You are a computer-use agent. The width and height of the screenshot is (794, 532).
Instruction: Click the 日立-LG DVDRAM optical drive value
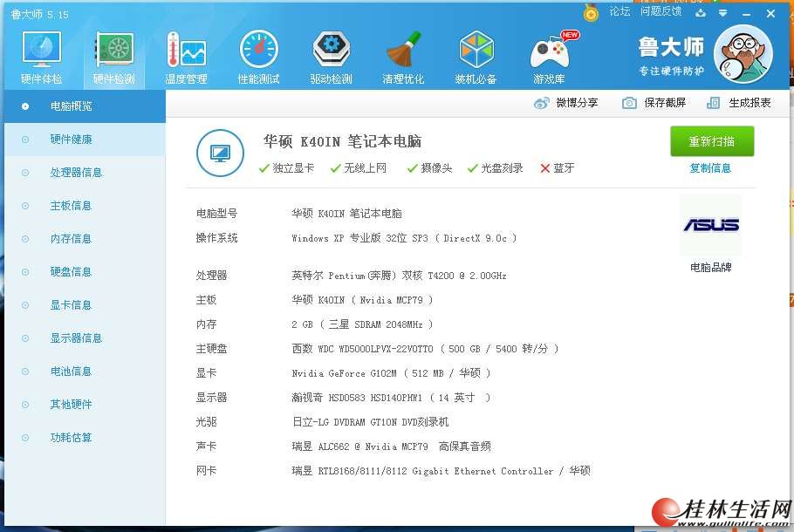pos(370,421)
